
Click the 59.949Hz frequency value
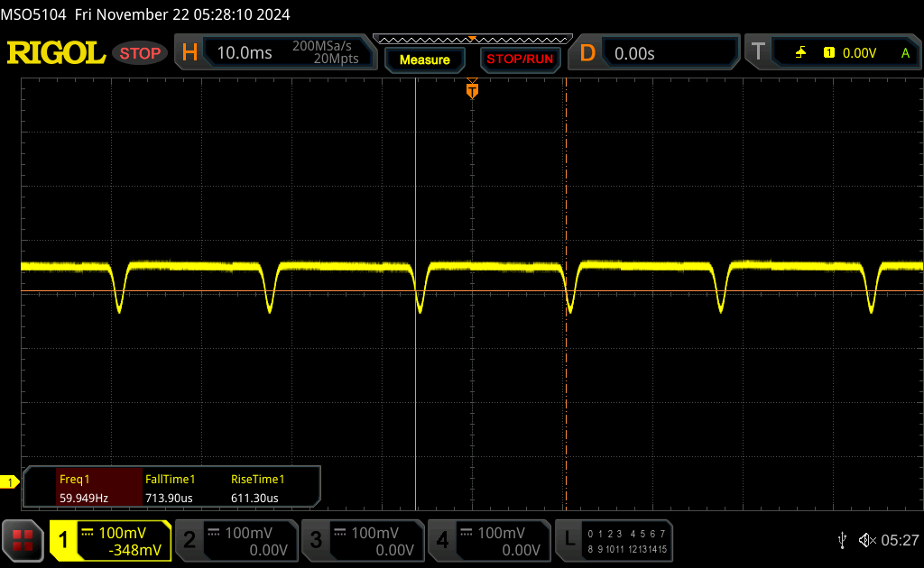84,498
